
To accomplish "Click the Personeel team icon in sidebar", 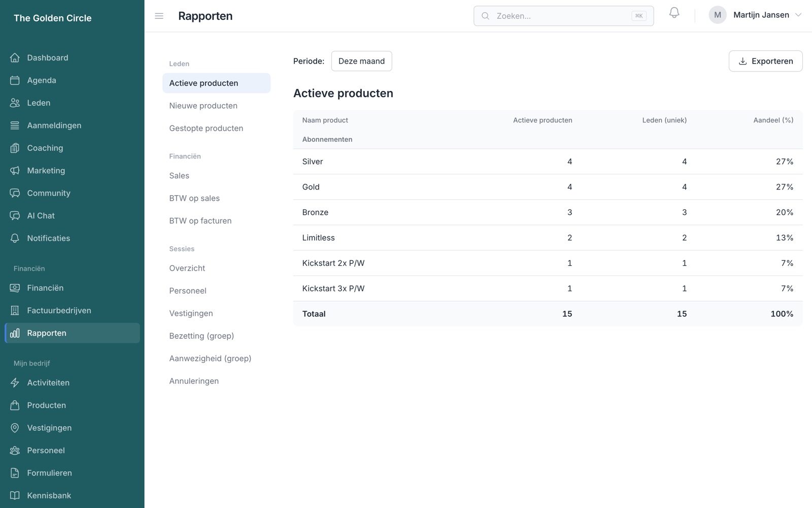I will [x=15, y=451].
